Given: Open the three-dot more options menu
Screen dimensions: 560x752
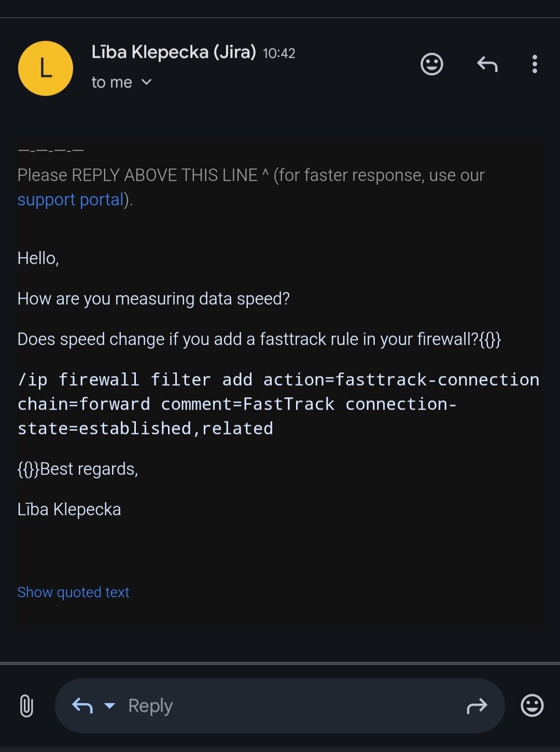Looking at the screenshot, I should 535,64.
